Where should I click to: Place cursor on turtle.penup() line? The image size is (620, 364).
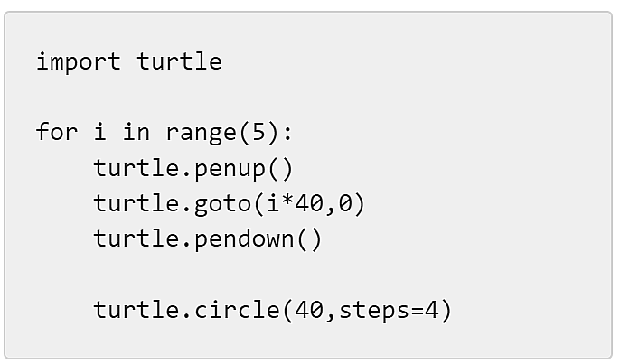pos(193,168)
